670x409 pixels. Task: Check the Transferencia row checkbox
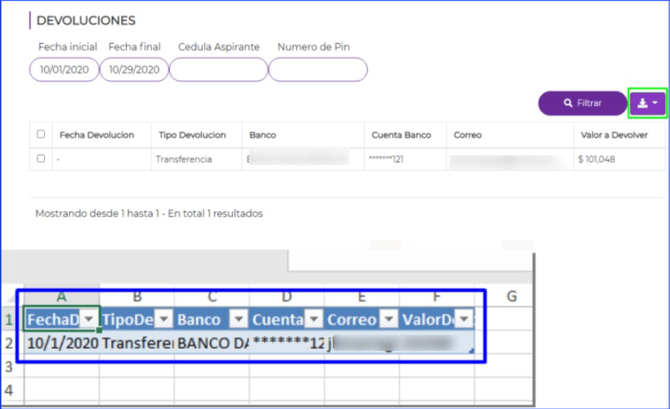pyautogui.click(x=41, y=159)
